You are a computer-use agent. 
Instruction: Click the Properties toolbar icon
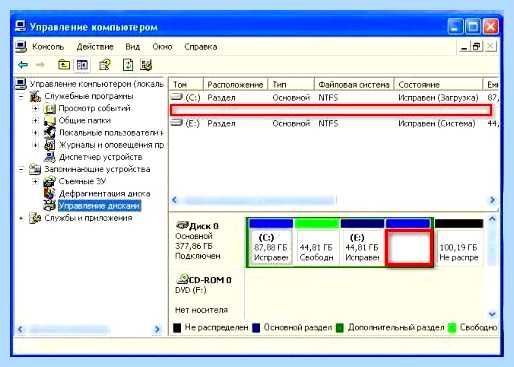pos(105,65)
